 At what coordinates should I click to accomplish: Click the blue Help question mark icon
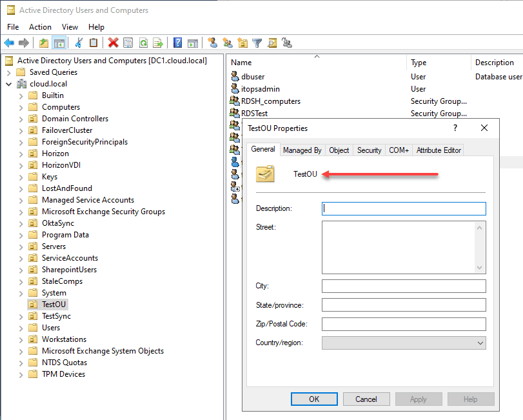point(178,43)
